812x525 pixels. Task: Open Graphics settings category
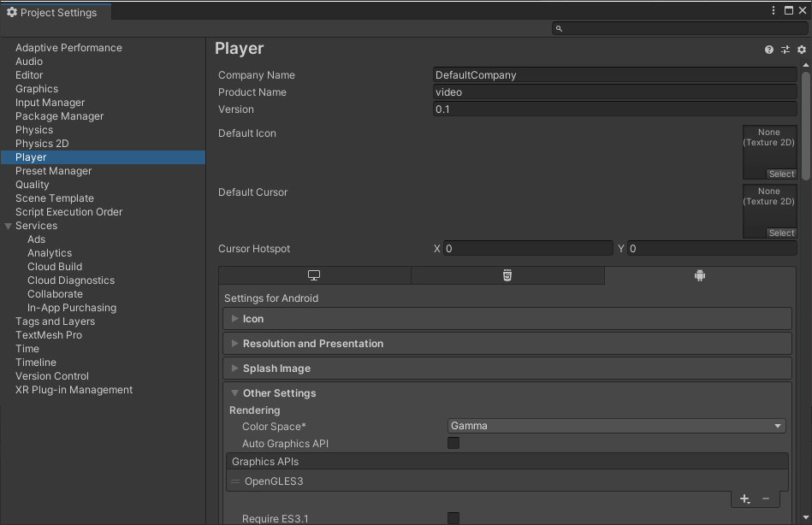[x=37, y=89]
